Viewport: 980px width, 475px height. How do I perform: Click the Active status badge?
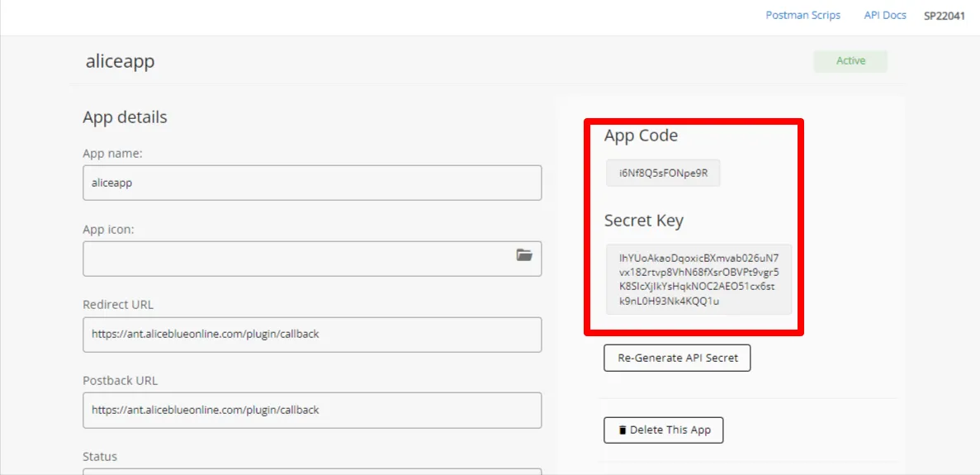(x=850, y=61)
